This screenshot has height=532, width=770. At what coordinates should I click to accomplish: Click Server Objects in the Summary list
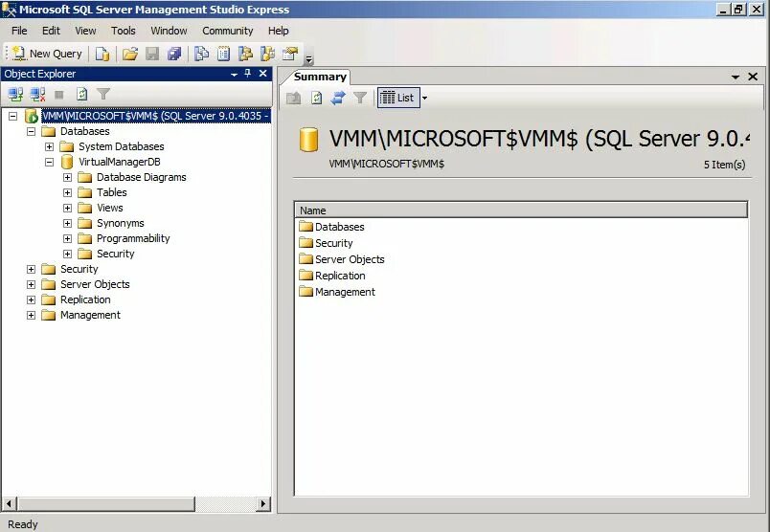pyautogui.click(x=350, y=259)
